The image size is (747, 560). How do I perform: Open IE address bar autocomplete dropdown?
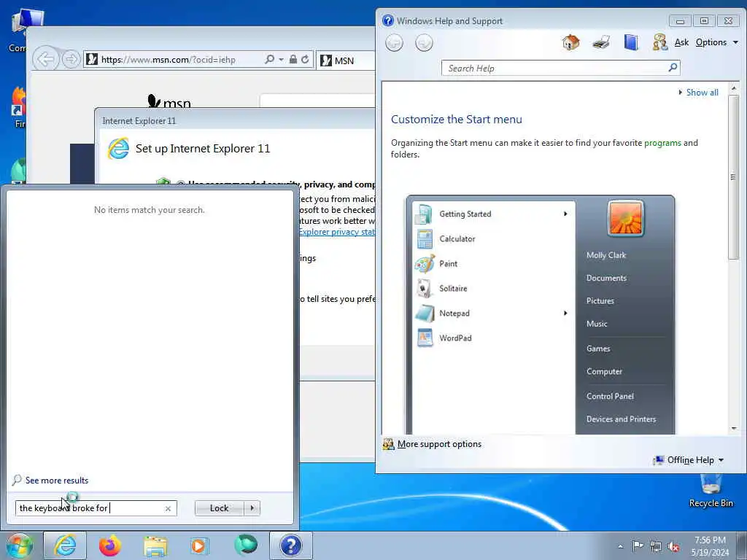[x=281, y=60]
